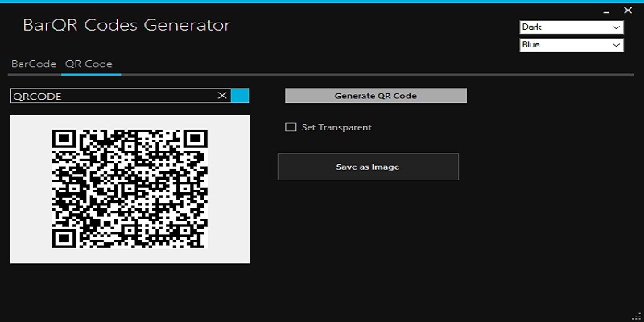644x322 pixels.
Task: Select the QR Code tab
Action: [x=89, y=64]
